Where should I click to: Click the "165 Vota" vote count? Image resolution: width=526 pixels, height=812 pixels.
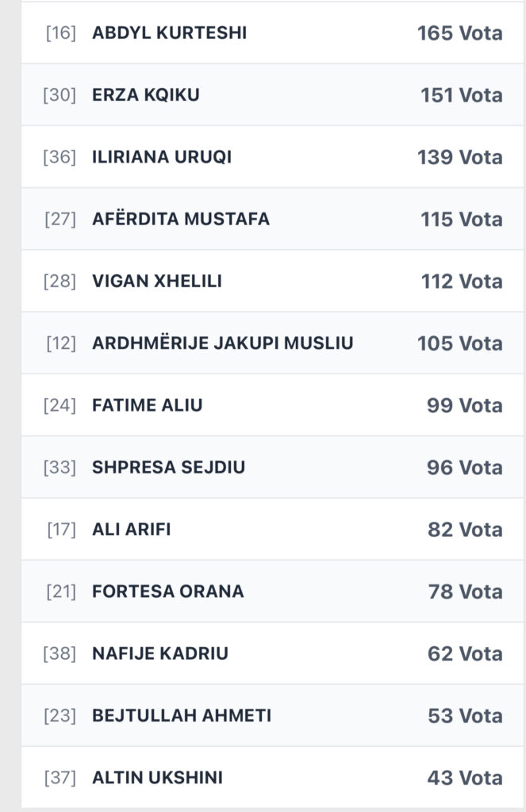click(x=459, y=33)
